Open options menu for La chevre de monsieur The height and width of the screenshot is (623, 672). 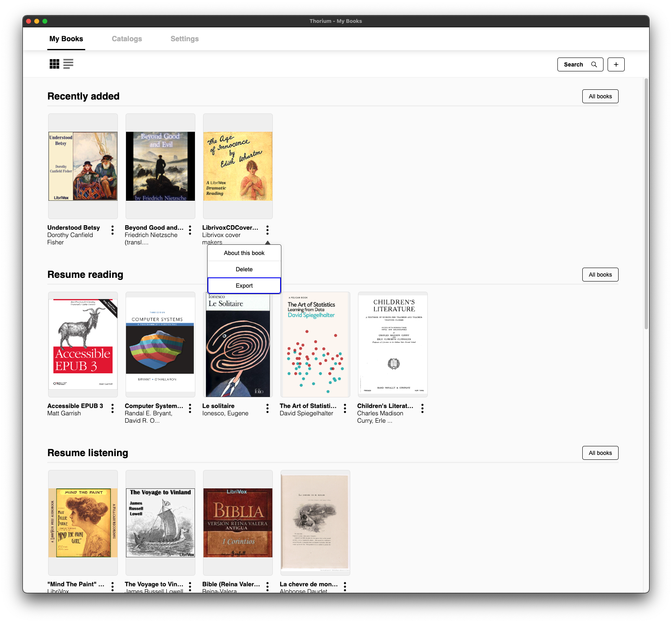pyautogui.click(x=345, y=587)
